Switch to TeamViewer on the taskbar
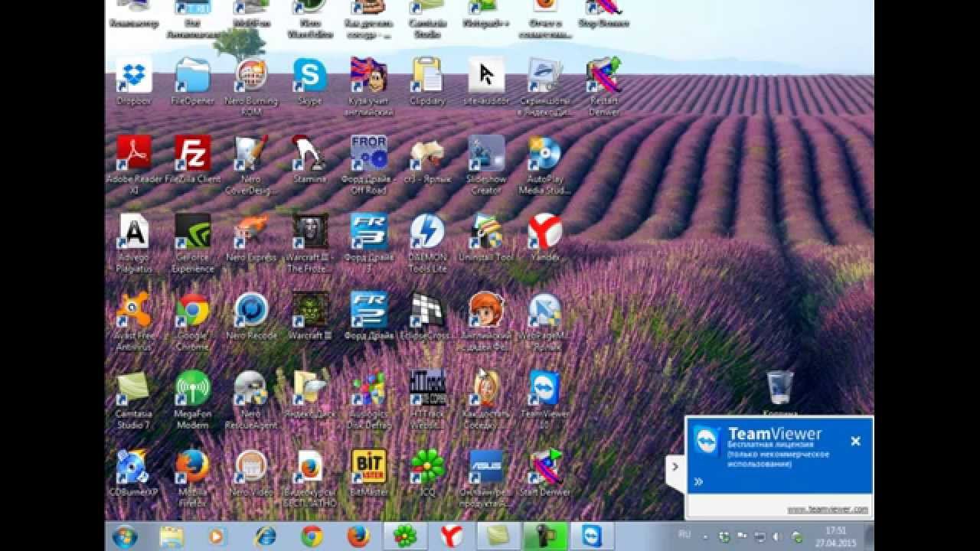 click(x=592, y=536)
